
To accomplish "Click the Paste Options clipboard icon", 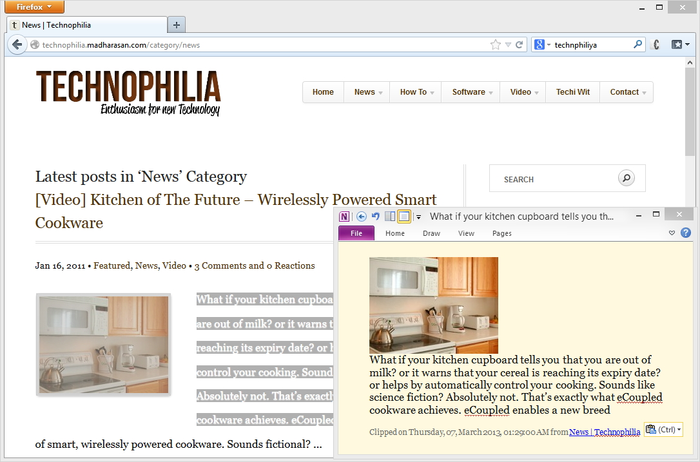I will pos(663,429).
